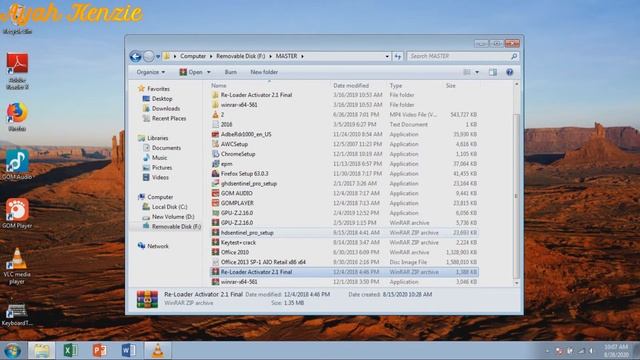
Task: Expand the breadcrumb arrow after MASTER
Action: tap(302, 56)
